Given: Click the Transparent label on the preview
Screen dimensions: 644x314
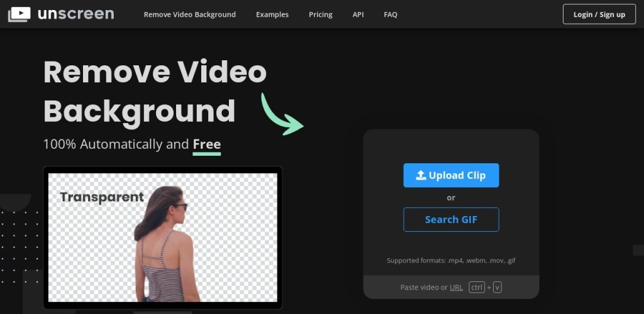Looking at the screenshot, I should 101,197.
